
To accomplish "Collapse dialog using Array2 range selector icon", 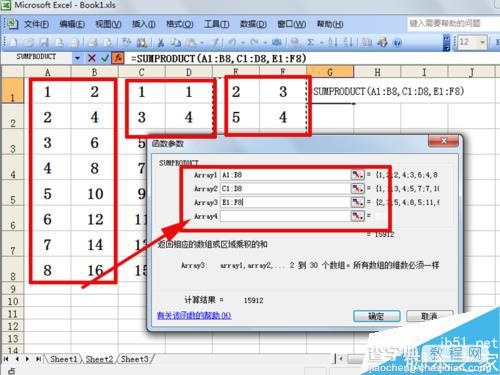I will click(357, 188).
